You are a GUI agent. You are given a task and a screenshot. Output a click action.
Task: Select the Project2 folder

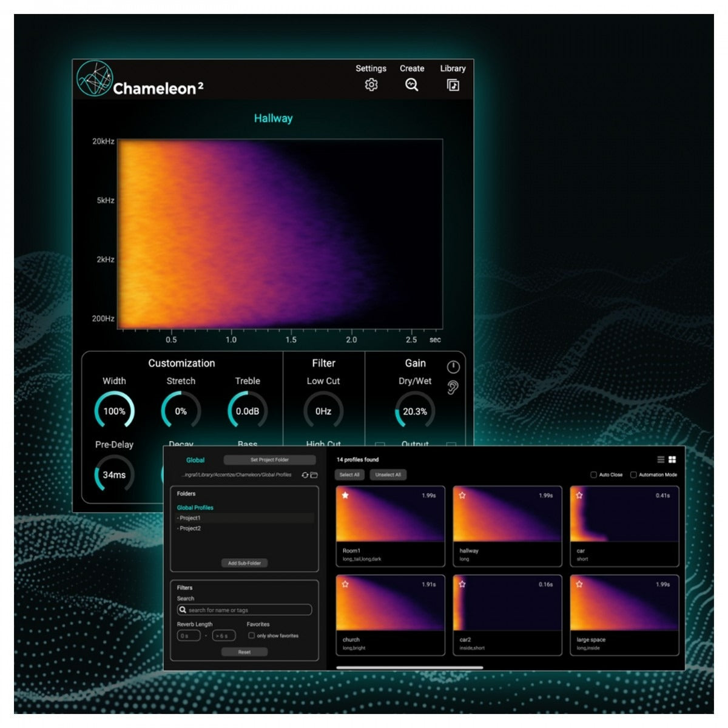click(x=244, y=528)
